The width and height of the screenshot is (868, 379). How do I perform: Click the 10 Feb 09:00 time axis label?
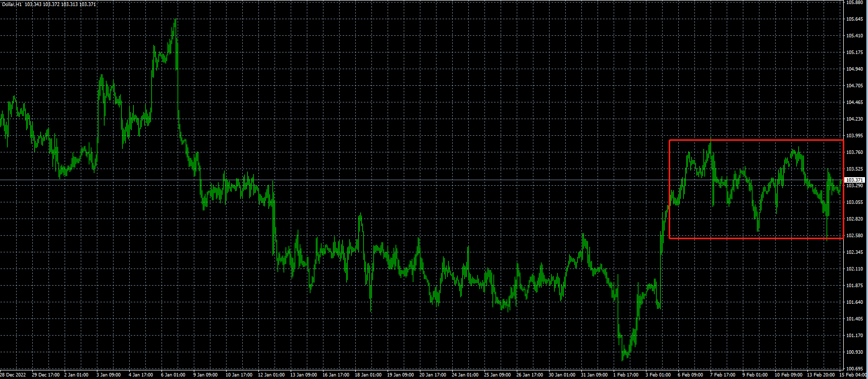(x=788, y=375)
